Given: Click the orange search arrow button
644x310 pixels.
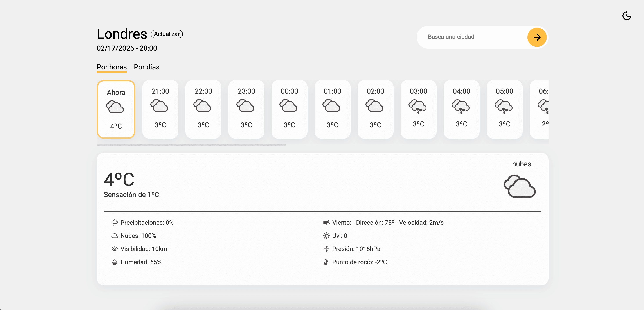Looking at the screenshot, I should [x=537, y=37].
